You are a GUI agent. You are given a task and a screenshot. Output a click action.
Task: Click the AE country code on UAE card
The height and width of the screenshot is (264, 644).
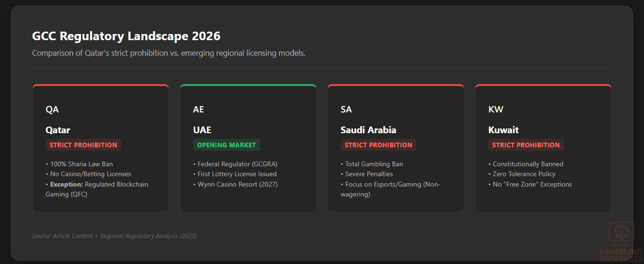pos(198,110)
